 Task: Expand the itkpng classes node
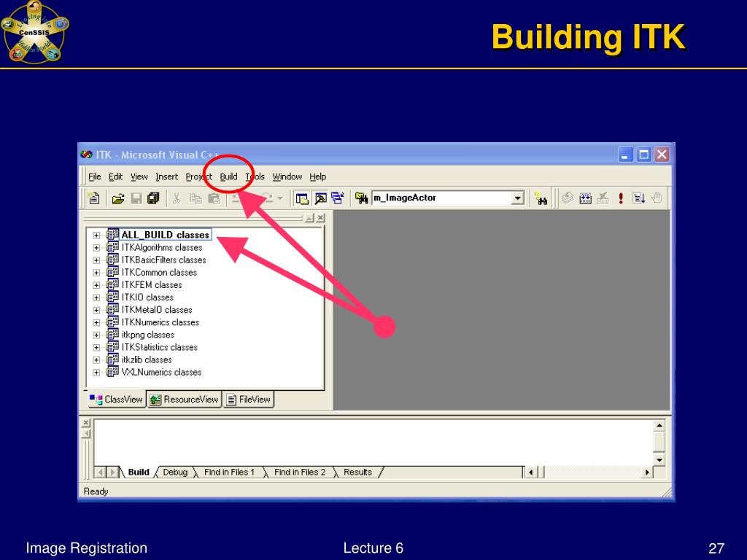pos(96,335)
